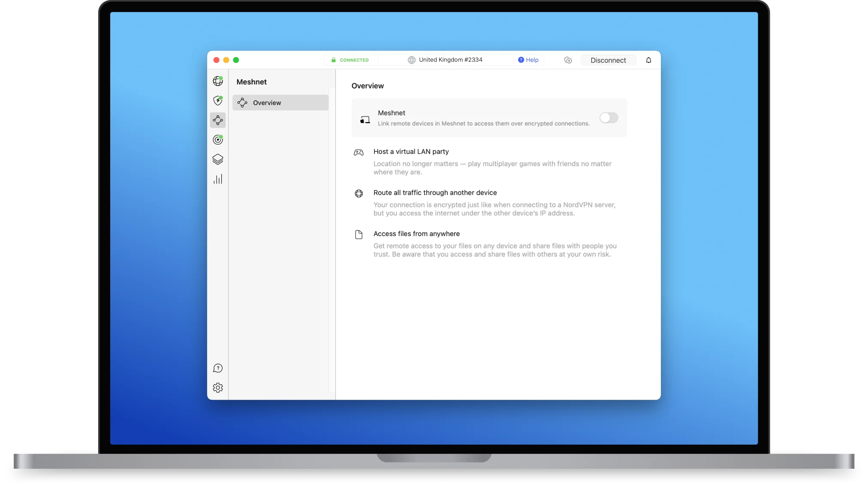The image size is (868, 485).
Task: Click the United Kingdom #2334 server label
Action: [x=450, y=60]
